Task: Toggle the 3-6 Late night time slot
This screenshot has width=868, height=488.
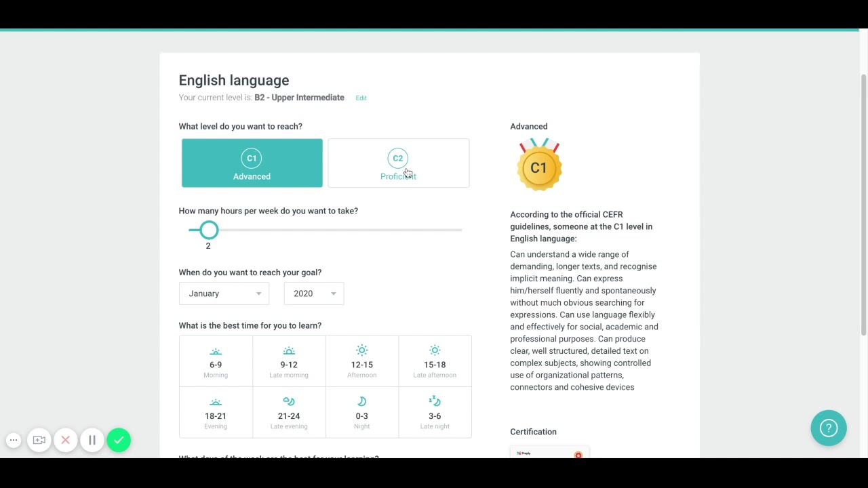Action: pos(435,412)
